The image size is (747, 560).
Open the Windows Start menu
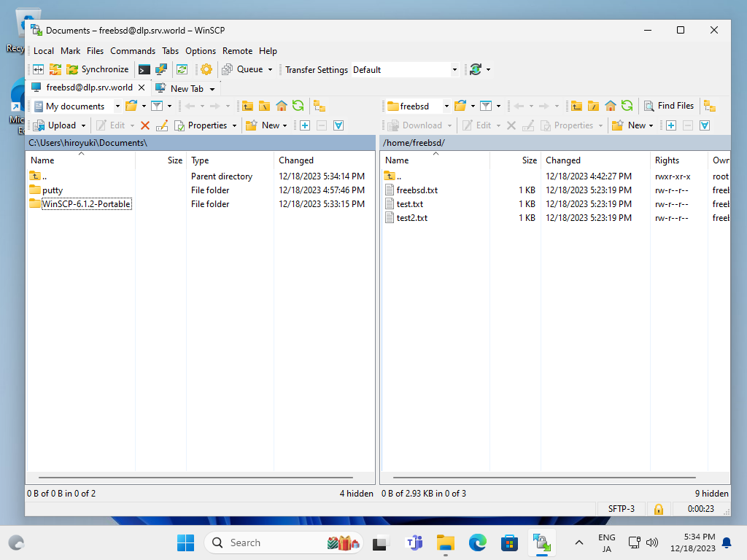click(x=186, y=542)
